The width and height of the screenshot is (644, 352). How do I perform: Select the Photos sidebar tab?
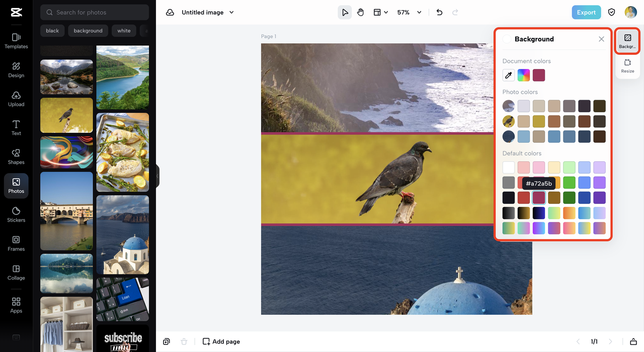pos(16,186)
